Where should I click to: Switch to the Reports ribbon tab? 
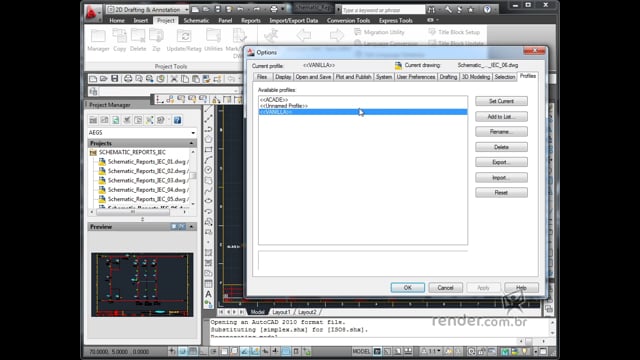click(x=251, y=20)
